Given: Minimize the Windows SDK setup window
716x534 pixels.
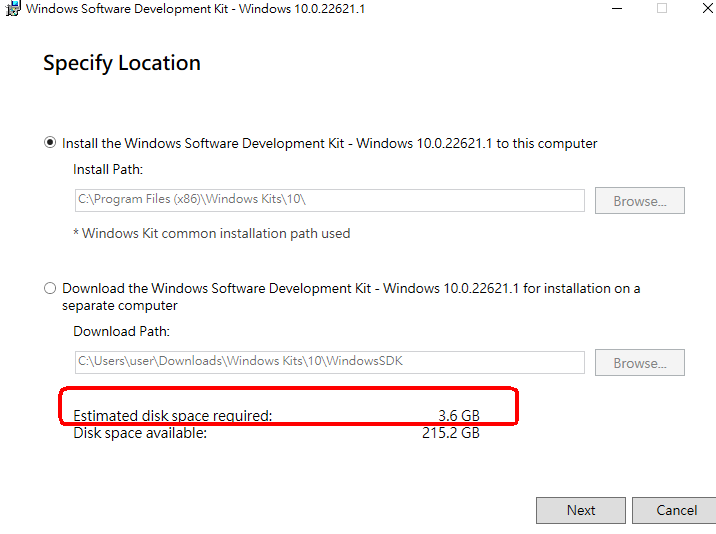Looking at the screenshot, I should pos(617,8).
